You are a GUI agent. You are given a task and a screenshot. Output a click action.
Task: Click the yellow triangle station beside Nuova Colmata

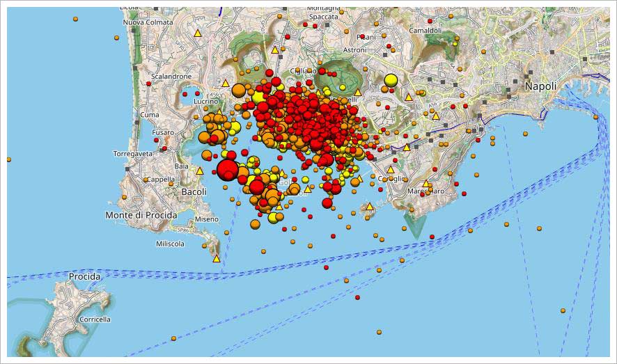pyautogui.click(x=197, y=33)
